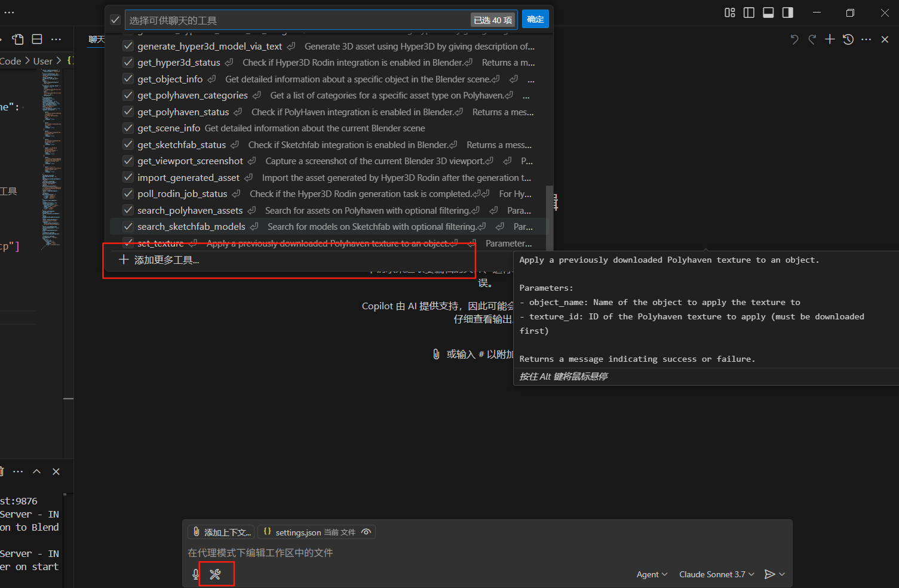The image size is (899, 588).
Task: Uncheck get_hyper3d_status tool
Action: pos(128,62)
